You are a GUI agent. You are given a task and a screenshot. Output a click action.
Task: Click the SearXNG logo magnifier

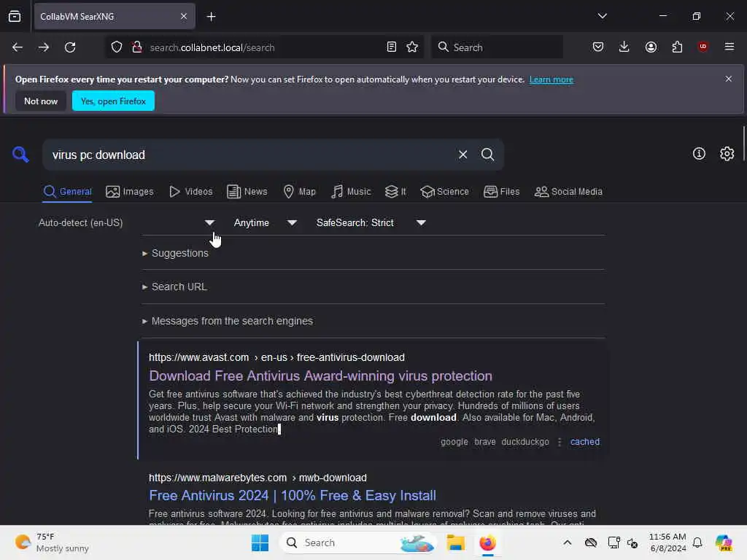(20, 155)
